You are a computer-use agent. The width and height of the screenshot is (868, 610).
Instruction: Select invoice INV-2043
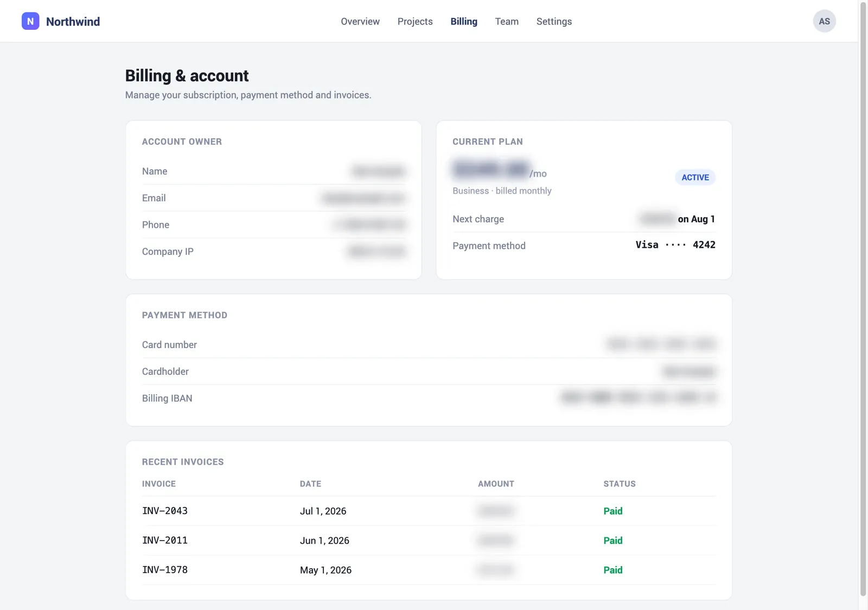coord(165,511)
